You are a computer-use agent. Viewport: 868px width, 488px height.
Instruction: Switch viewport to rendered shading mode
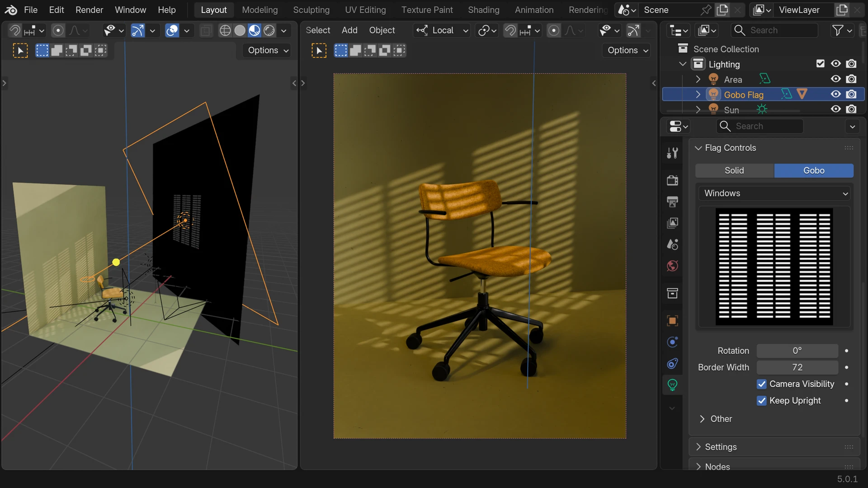pos(270,30)
